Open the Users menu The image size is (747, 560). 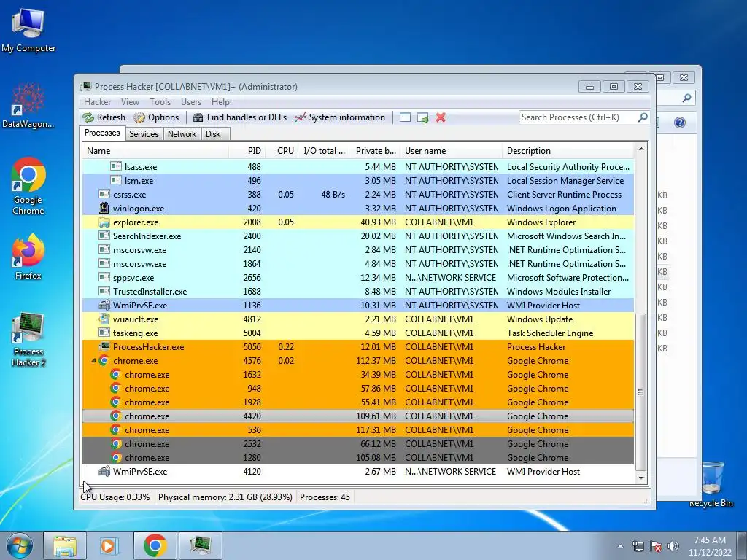point(191,102)
